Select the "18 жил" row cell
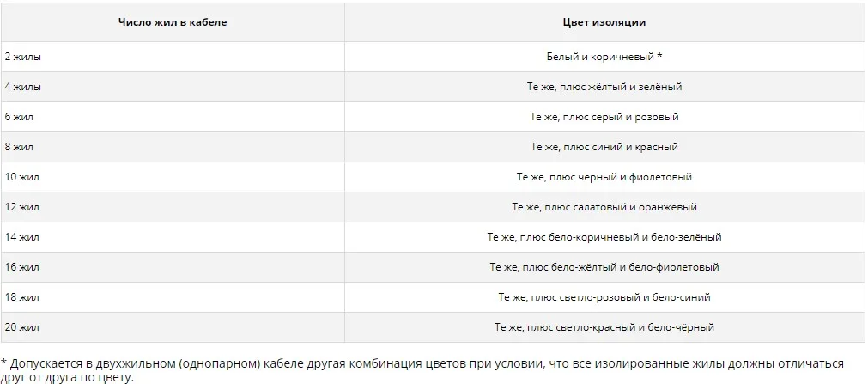Viewport: 868px width, 384px height. coord(21,297)
